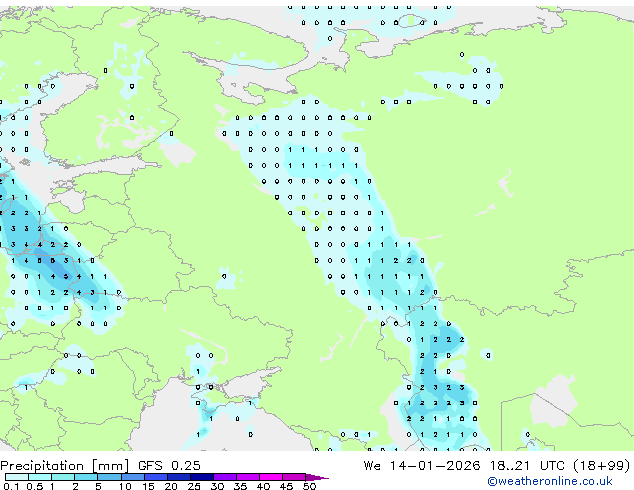Click the legend number '15' under the scale

point(148,486)
